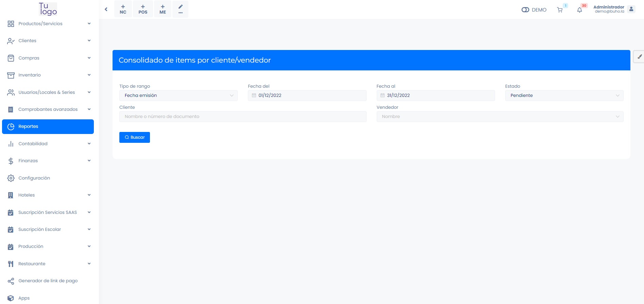Click the Buscar button
644x304 pixels.
(134, 137)
